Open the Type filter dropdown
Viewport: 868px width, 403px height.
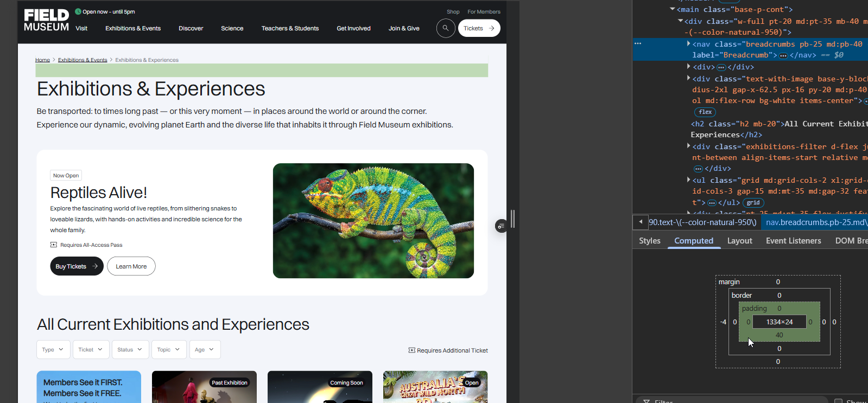[53, 350]
